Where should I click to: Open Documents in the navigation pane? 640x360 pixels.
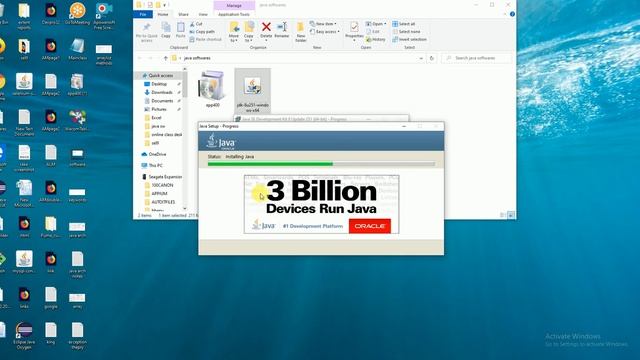162,101
